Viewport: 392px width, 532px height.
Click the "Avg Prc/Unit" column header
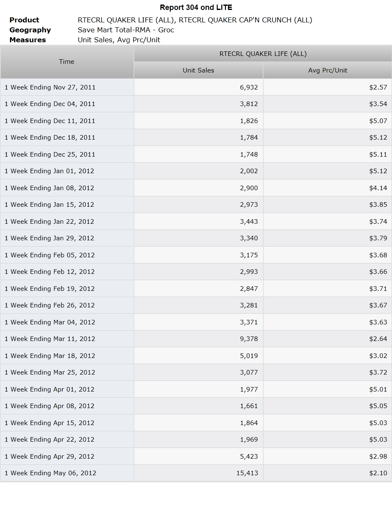[x=327, y=70]
